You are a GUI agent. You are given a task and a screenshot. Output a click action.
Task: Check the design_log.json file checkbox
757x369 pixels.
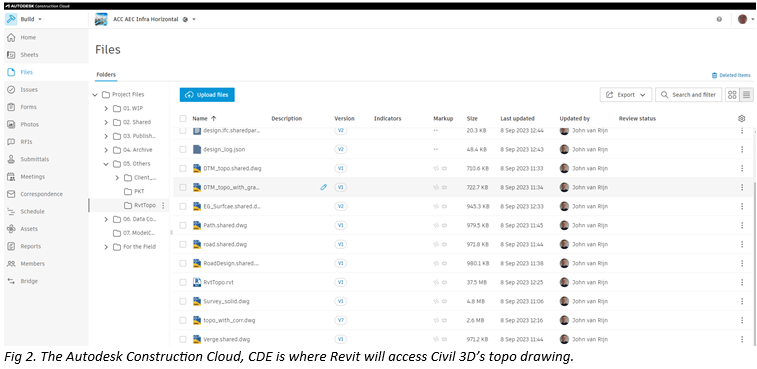tap(182, 149)
